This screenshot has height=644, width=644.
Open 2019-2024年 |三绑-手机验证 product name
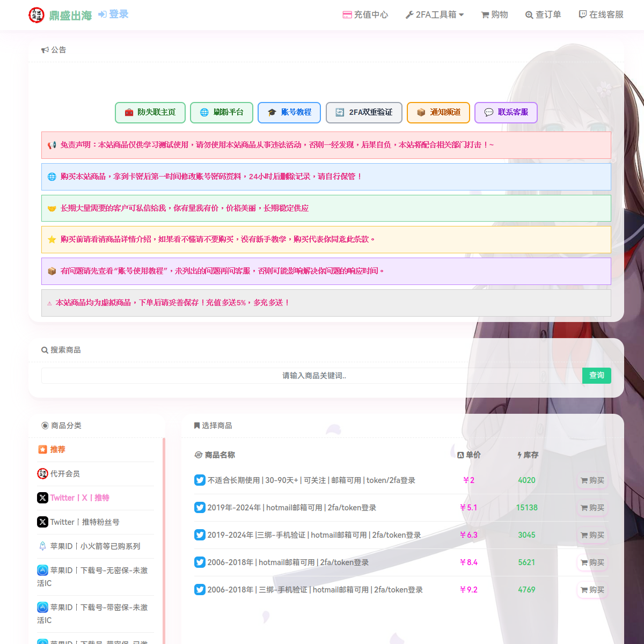tap(314, 535)
